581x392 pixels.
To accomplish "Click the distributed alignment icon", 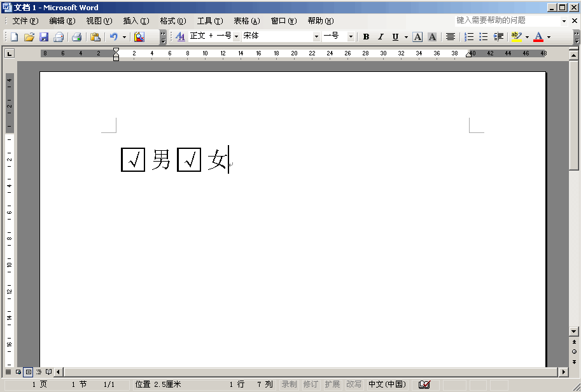I will coord(450,37).
